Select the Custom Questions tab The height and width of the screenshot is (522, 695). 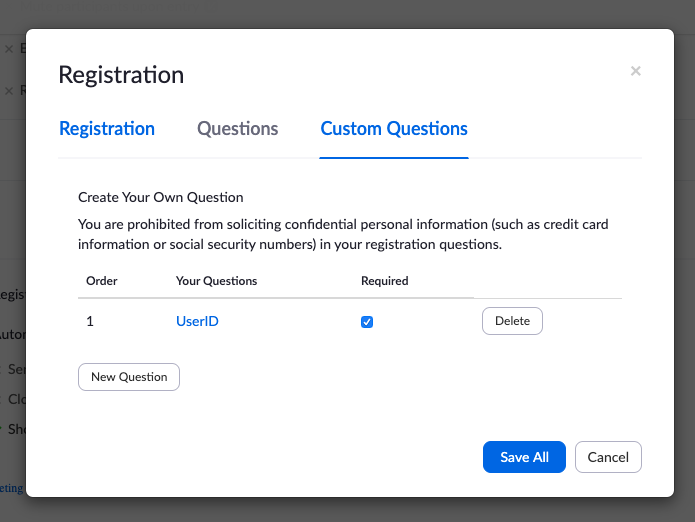coord(394,129)
